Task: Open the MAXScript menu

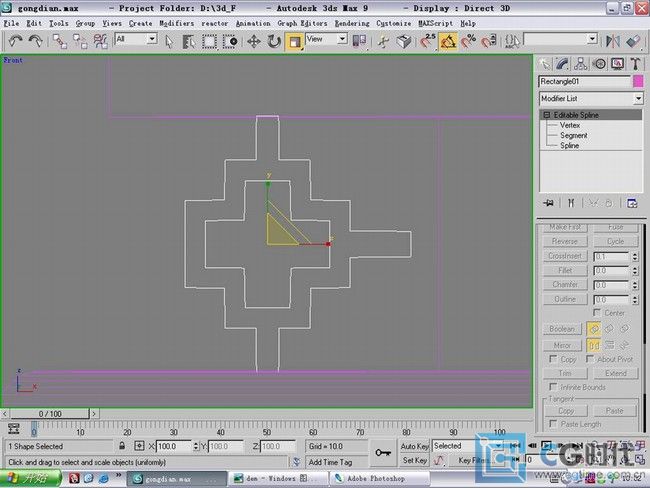Action: point(435,24)
